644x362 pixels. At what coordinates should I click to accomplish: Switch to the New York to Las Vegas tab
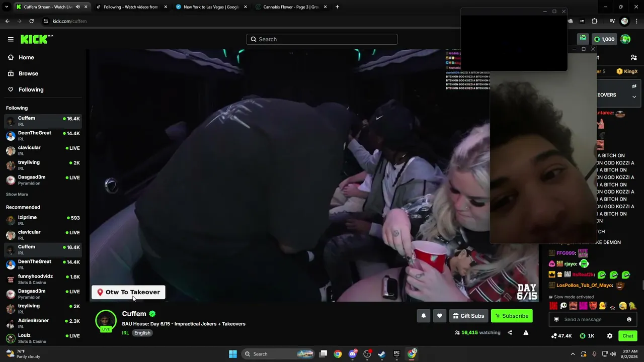pyautogui.click(x=211, y=7)
